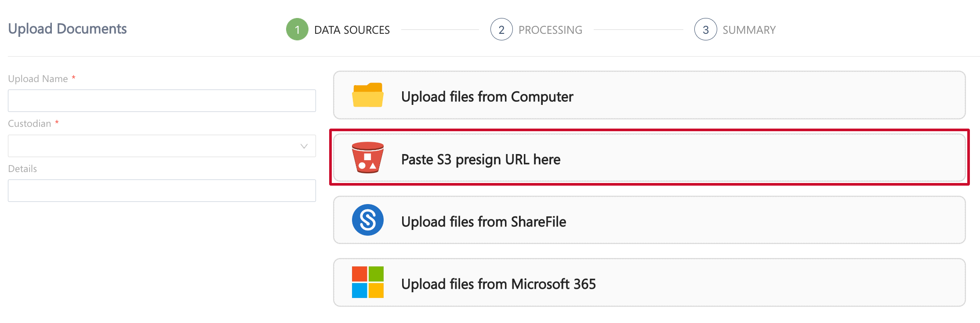Select the step 3 circle indicator
The image size is (980, 323).
705,29
